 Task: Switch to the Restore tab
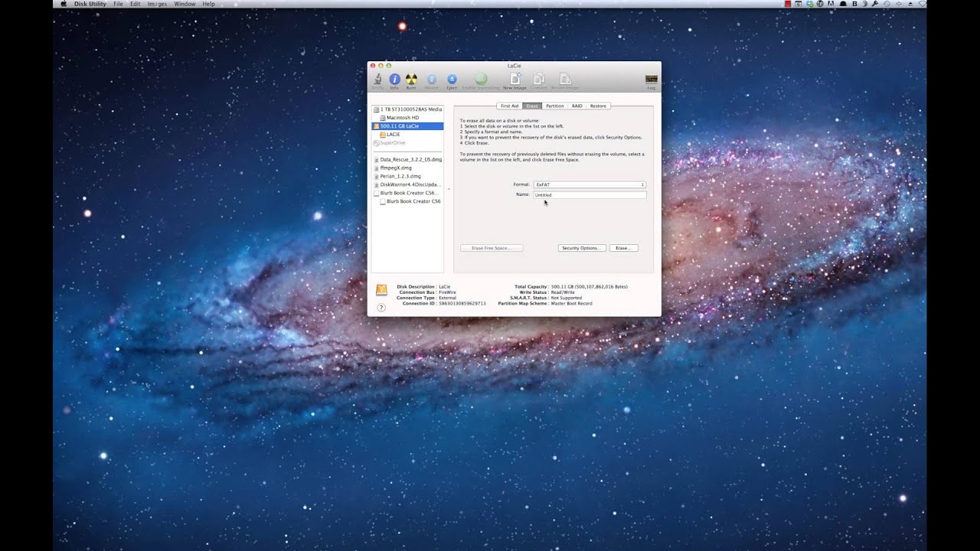[x=598, y=106]
